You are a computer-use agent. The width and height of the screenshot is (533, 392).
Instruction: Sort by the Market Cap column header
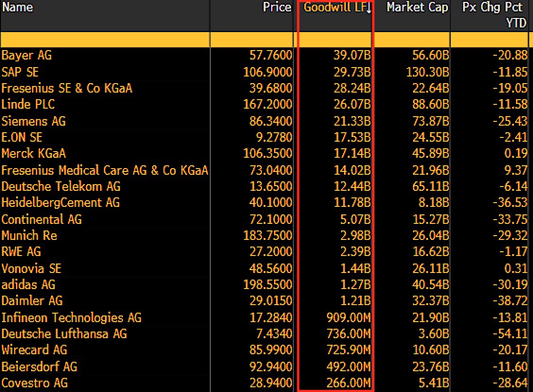tap(417, 7)
